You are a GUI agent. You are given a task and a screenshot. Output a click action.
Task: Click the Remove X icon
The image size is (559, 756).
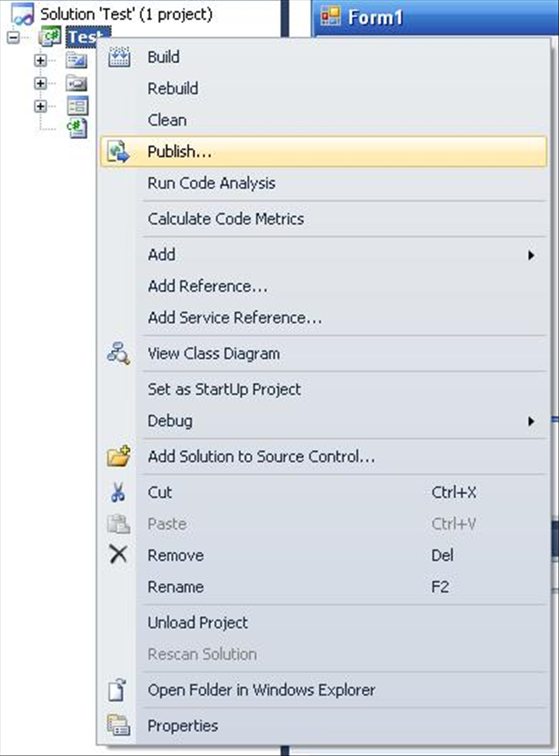(118, 555)
